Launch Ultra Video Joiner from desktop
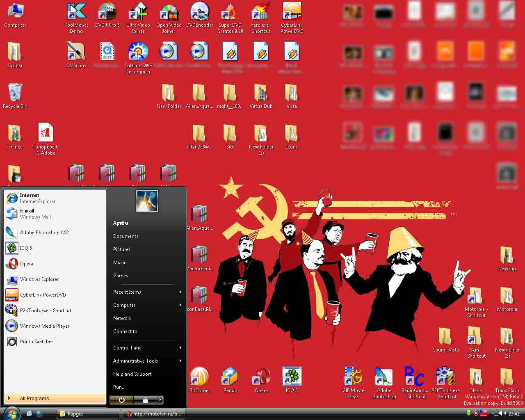 pyautogui.click(x=138, y=18)
